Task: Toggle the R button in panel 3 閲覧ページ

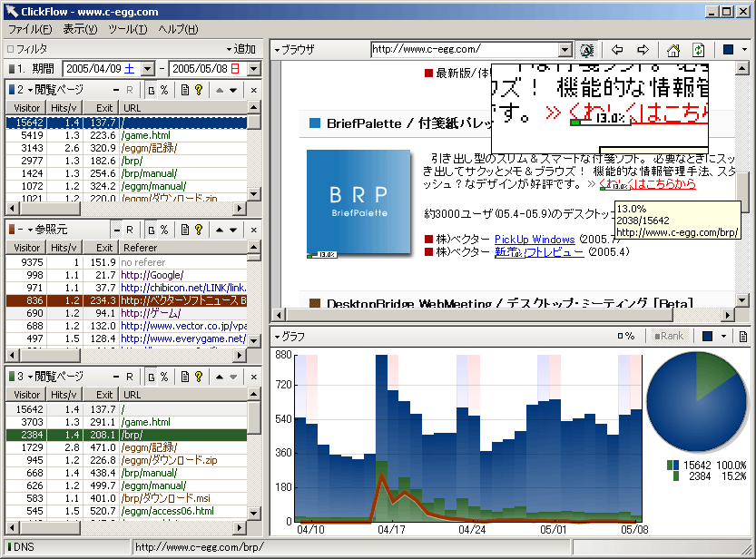Action: [130, 377]
